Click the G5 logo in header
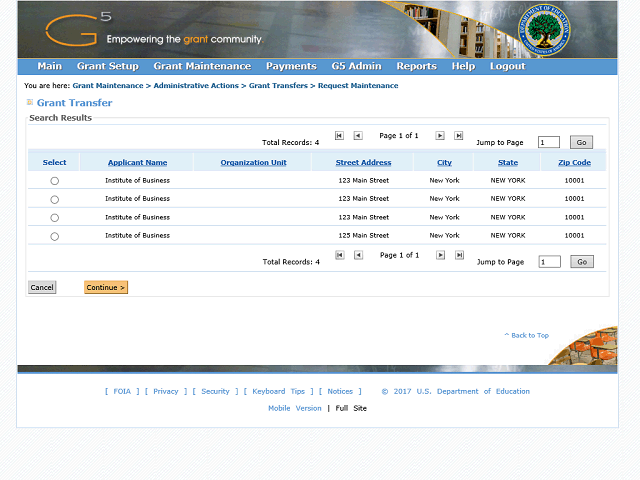The width and height of the screenshot is (640, 480). (x=78, y=29)
